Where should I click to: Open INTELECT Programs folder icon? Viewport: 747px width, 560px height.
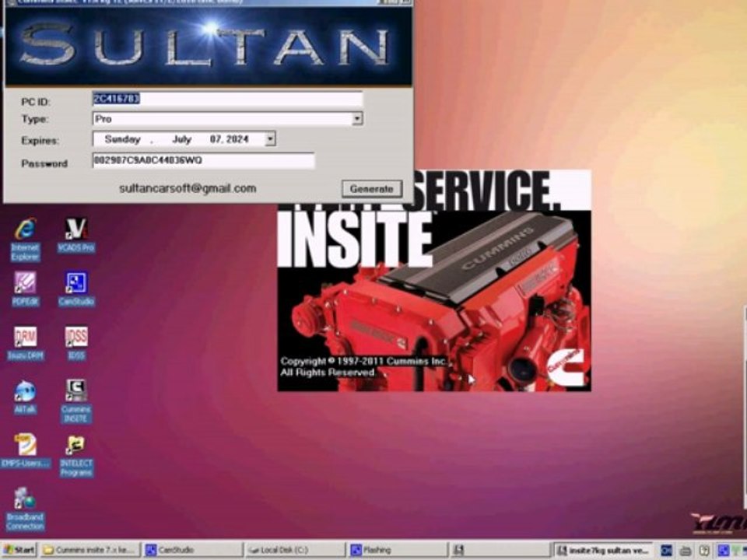point(76,456)
